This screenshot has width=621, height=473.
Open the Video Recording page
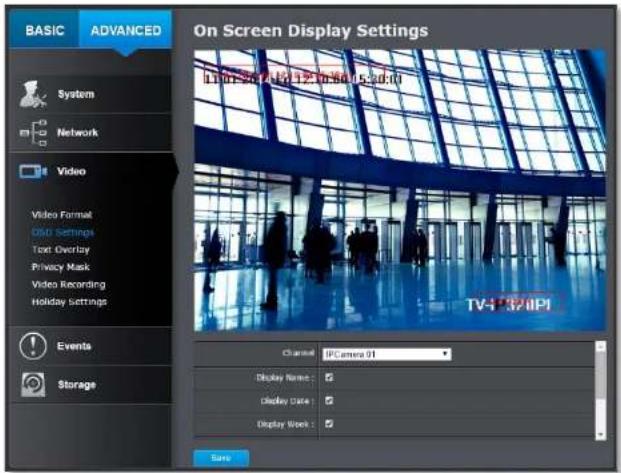click(69, 284)
